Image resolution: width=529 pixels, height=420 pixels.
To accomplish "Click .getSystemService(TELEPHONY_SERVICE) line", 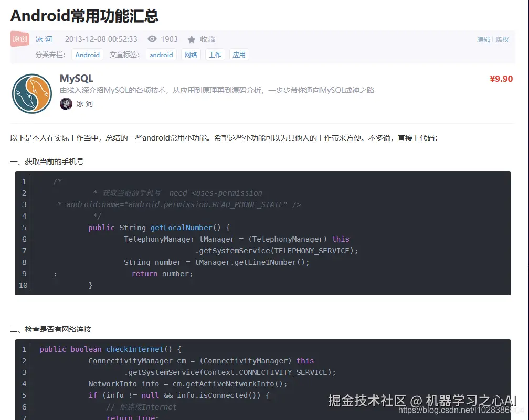I will (276, 251).
